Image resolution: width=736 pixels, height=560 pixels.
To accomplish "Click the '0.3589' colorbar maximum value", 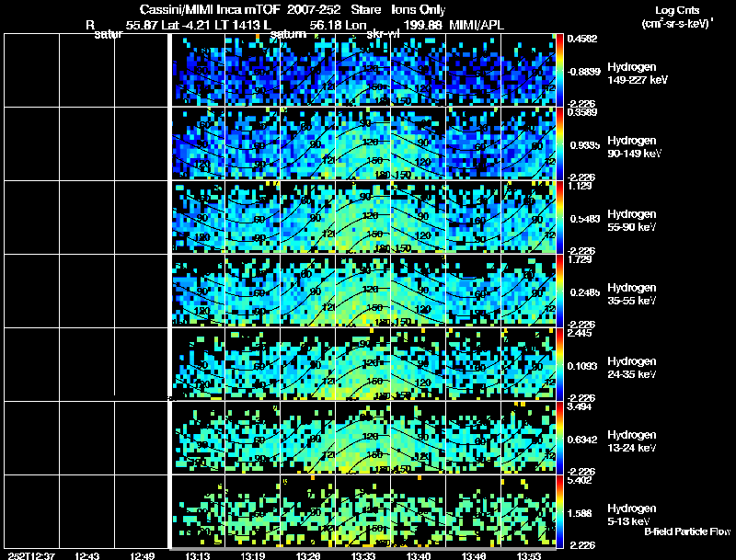I will 582,112.
